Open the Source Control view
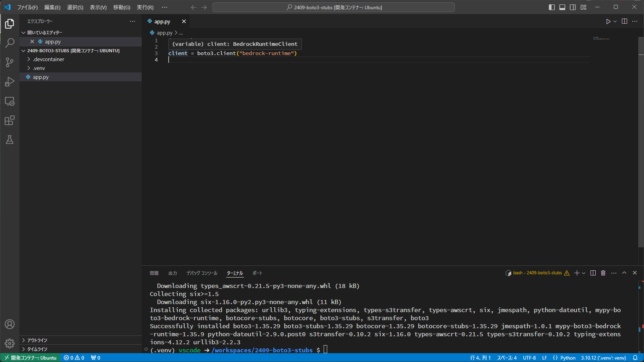This screenshot has height=362, width=644. [x=10, y=62]
